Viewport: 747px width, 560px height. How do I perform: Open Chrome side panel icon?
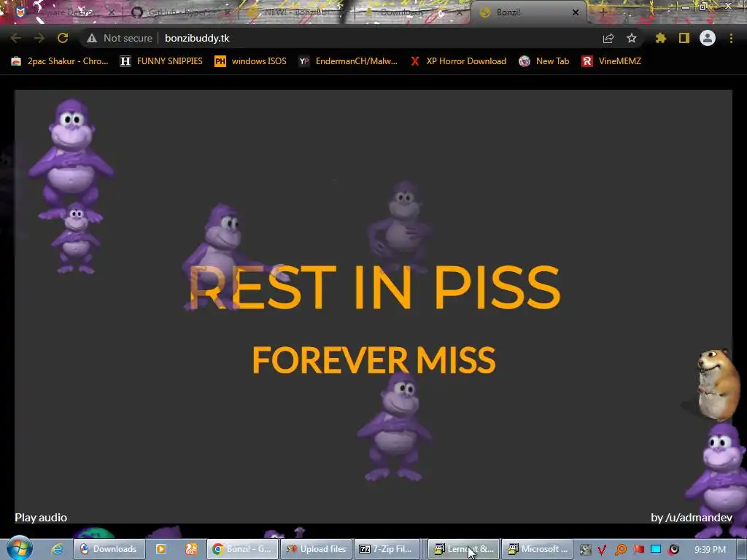click(684, 38)
